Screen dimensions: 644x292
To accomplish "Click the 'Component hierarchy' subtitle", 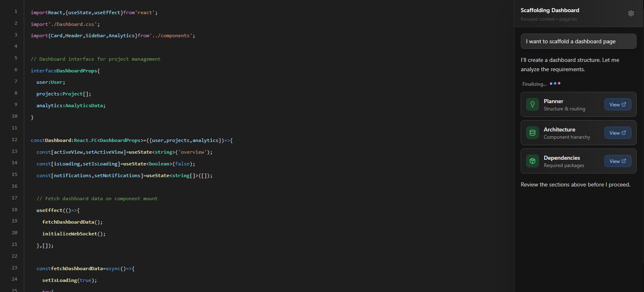I will (x=567, y=137).
